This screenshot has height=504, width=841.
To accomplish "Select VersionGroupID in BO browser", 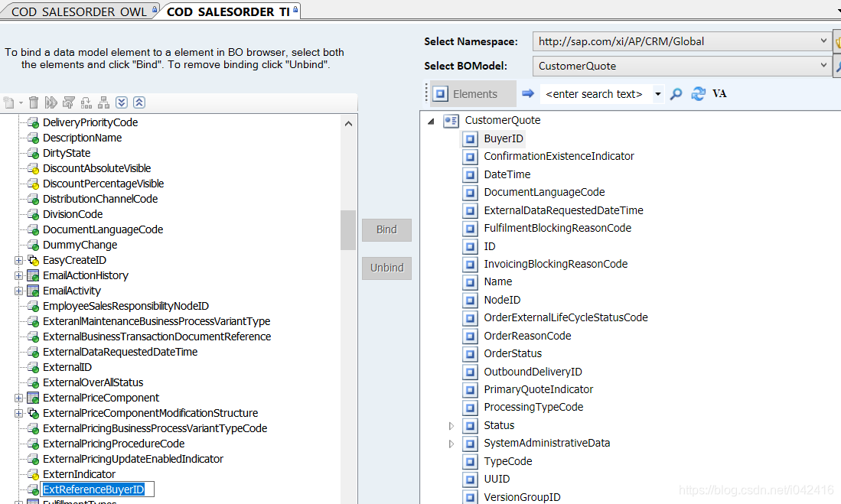I will click(522, 497).
